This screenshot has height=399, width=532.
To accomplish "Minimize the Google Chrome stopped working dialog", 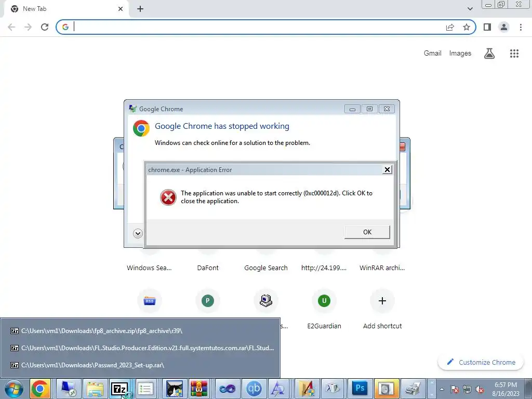I will click(352, 109).
